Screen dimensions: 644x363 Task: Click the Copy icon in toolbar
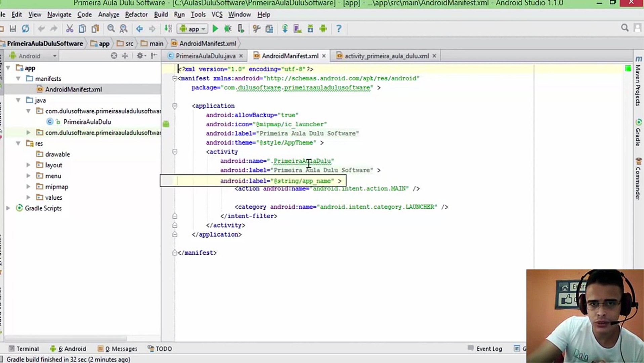(82, 29)
